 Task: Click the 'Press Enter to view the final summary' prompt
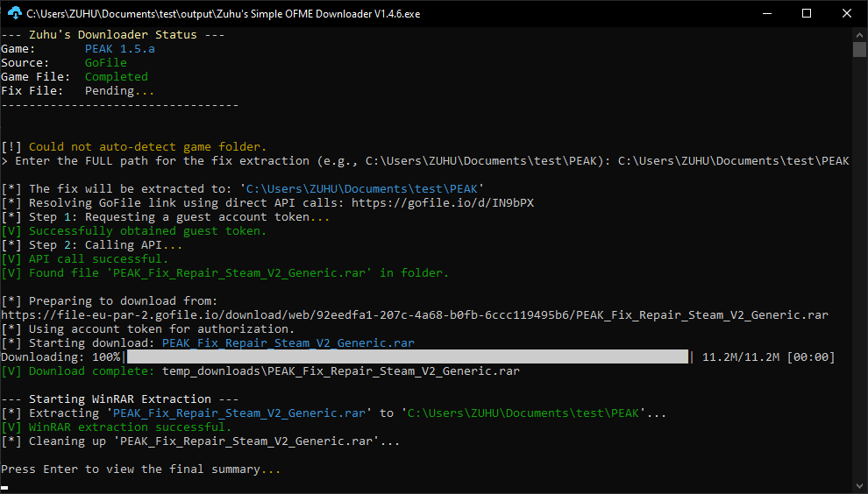click(140, 469)
